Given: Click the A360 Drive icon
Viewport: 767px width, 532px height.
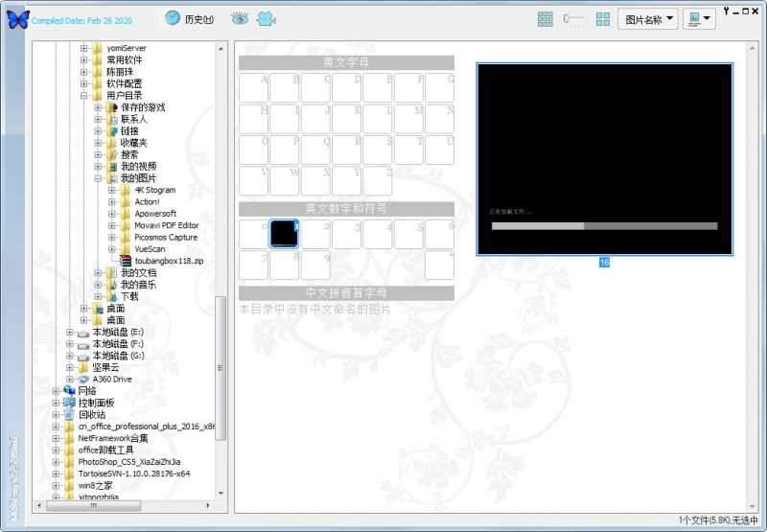Looking at the screenshot, I should click(x=83, y=380).
